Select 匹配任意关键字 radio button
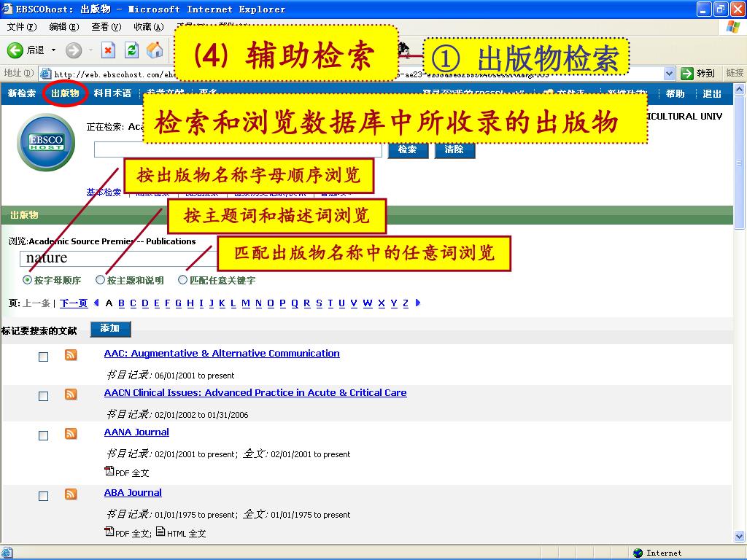The width and height of the screenshot is (747, 560). (182, 280)
